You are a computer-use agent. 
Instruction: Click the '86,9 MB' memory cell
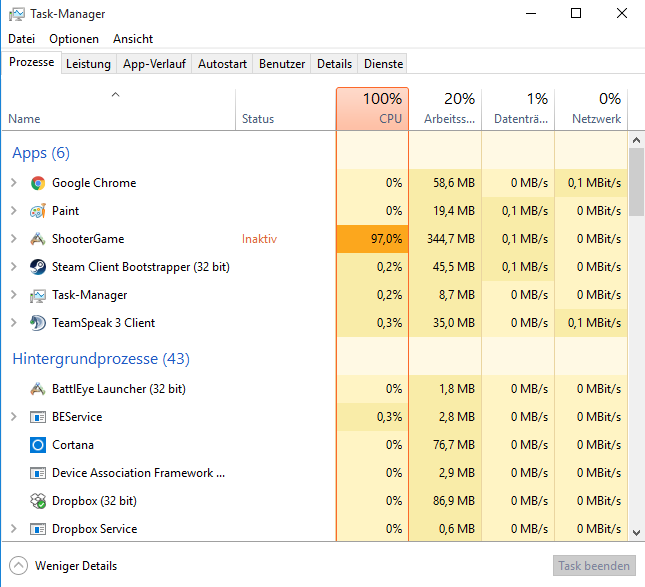(445, 501)
